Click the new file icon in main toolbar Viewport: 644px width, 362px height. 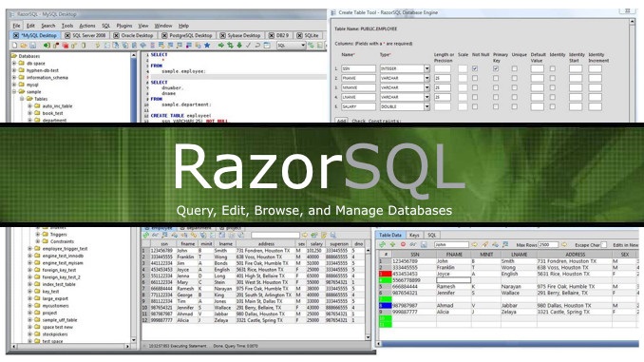[x=15, y=46]
